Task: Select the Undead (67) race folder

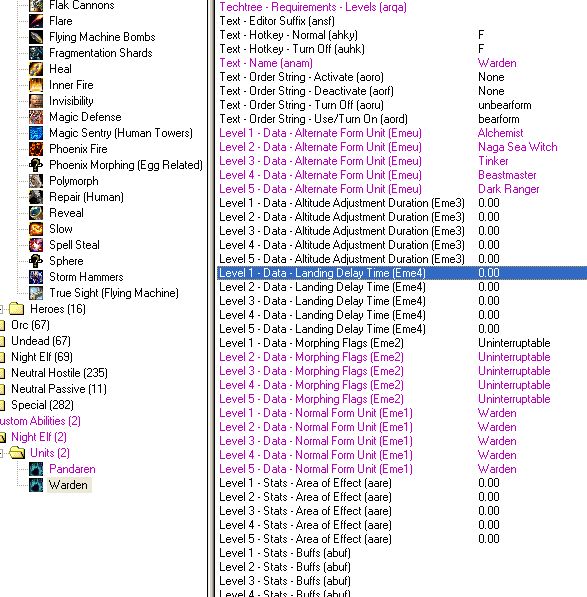Action: pos(41,341)
